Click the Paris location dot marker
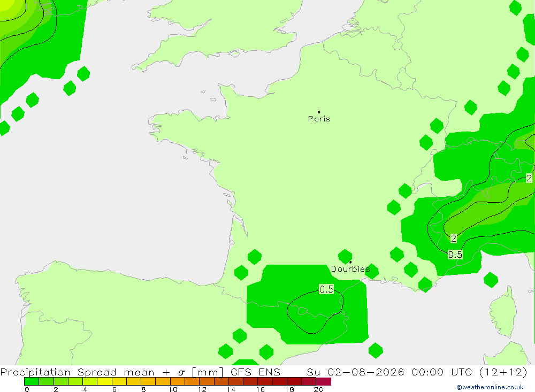 319,112
